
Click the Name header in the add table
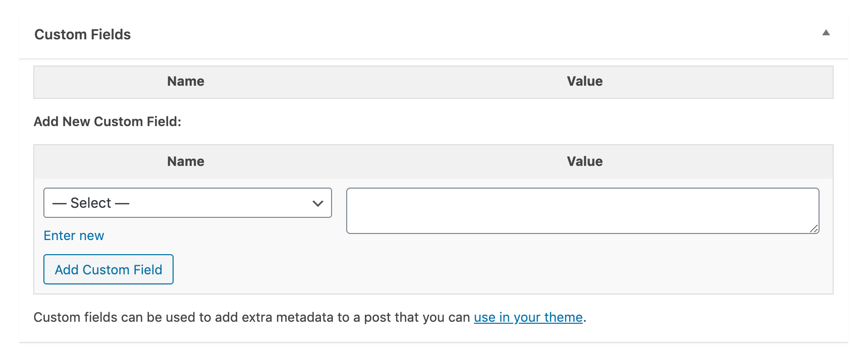click(x=185, y=161)
